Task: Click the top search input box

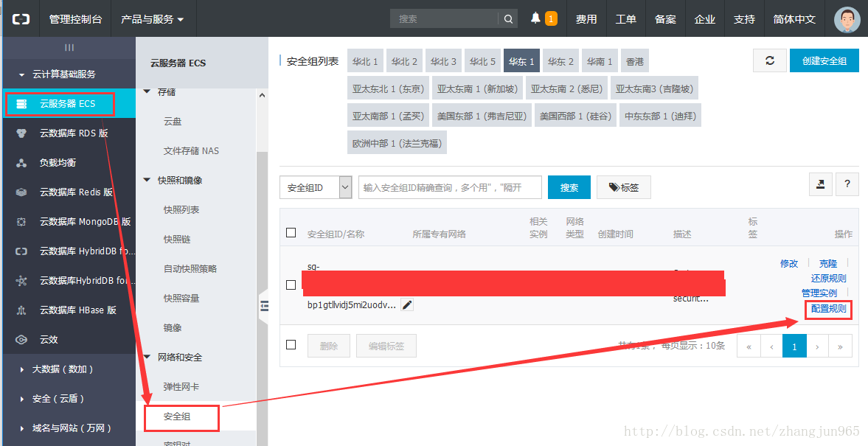Action: click(x=445, y=19)
